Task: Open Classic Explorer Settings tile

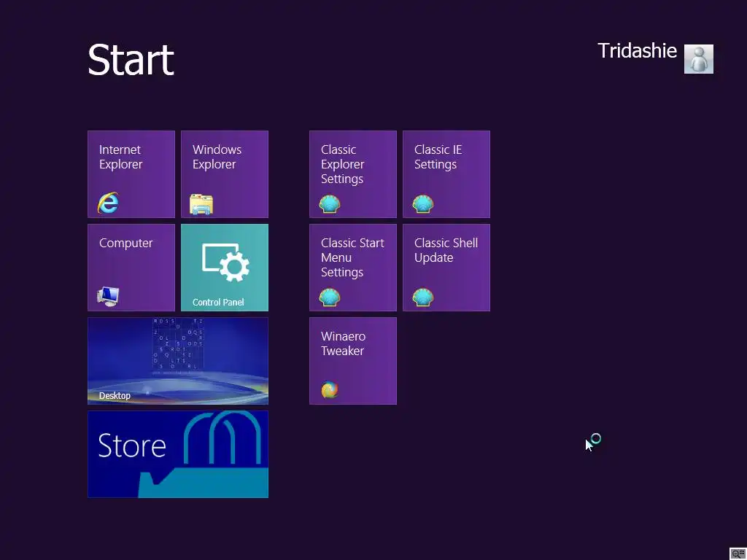Action: tap(352, 174)
